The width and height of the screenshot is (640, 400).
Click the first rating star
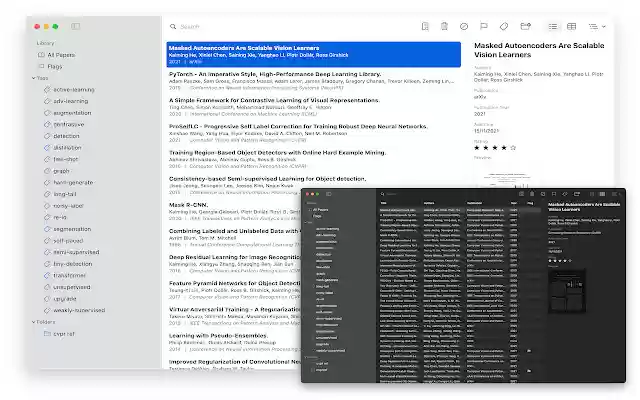pyautogui.click(x=477, y=148)
